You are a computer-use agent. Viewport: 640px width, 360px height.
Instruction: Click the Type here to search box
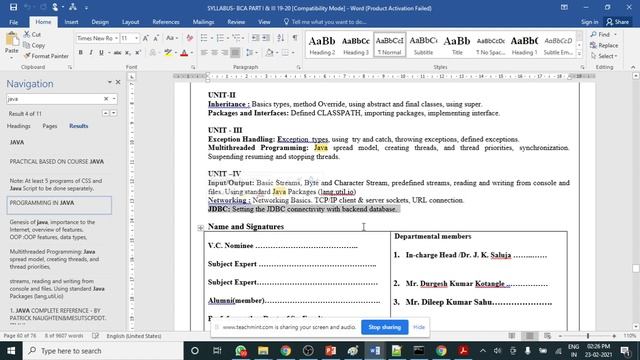click(x=103, y=351)
